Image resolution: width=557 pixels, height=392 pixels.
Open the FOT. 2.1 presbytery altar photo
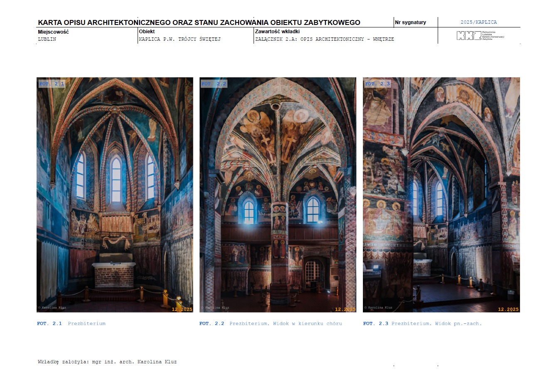tap(115, 195)
